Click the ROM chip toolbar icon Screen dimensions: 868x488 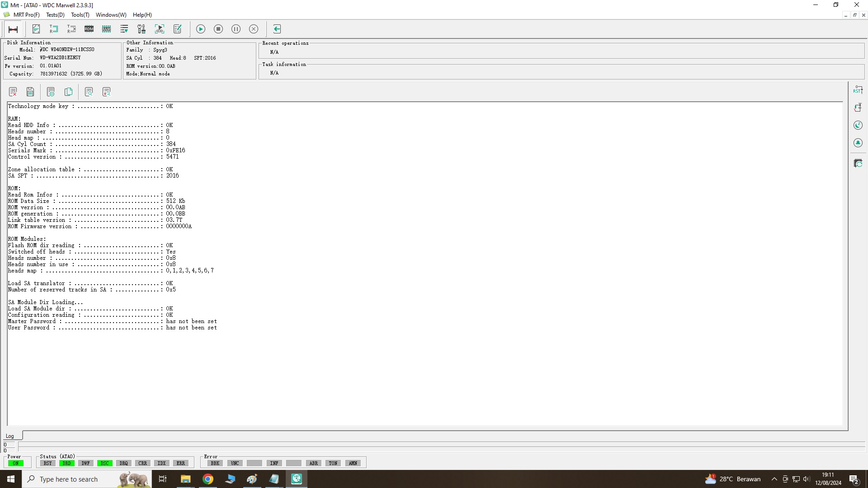(x=89, y=29)
